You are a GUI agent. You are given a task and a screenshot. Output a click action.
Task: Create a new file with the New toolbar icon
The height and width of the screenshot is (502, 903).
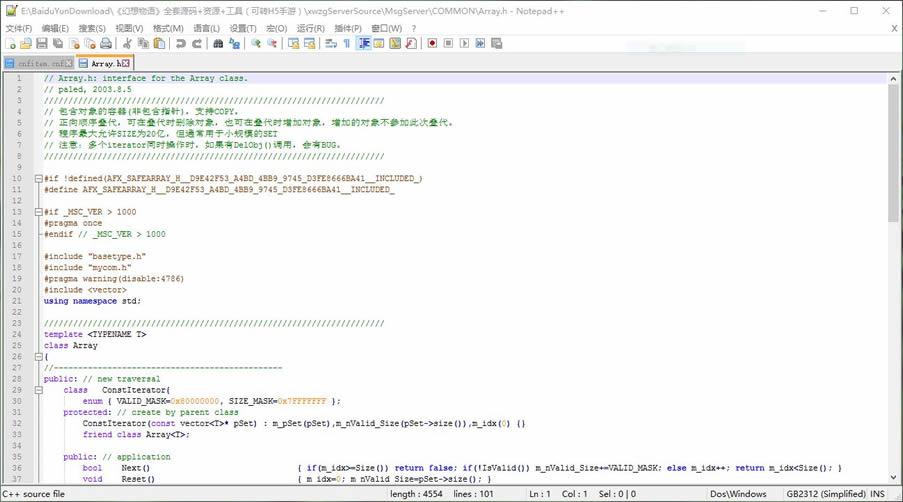(10, 44)
